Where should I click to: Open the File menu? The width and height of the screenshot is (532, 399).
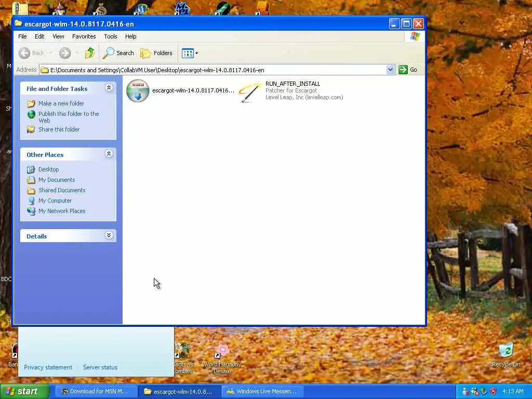pos(22,36)
